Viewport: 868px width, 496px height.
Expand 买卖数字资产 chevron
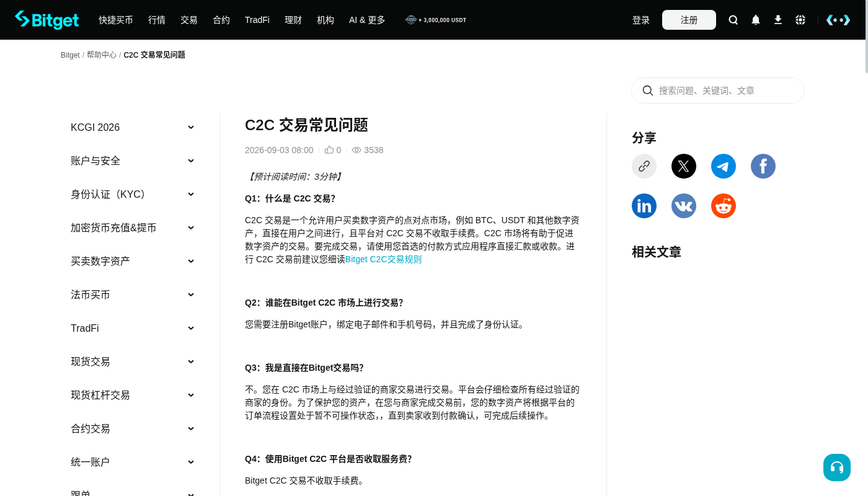191,261
